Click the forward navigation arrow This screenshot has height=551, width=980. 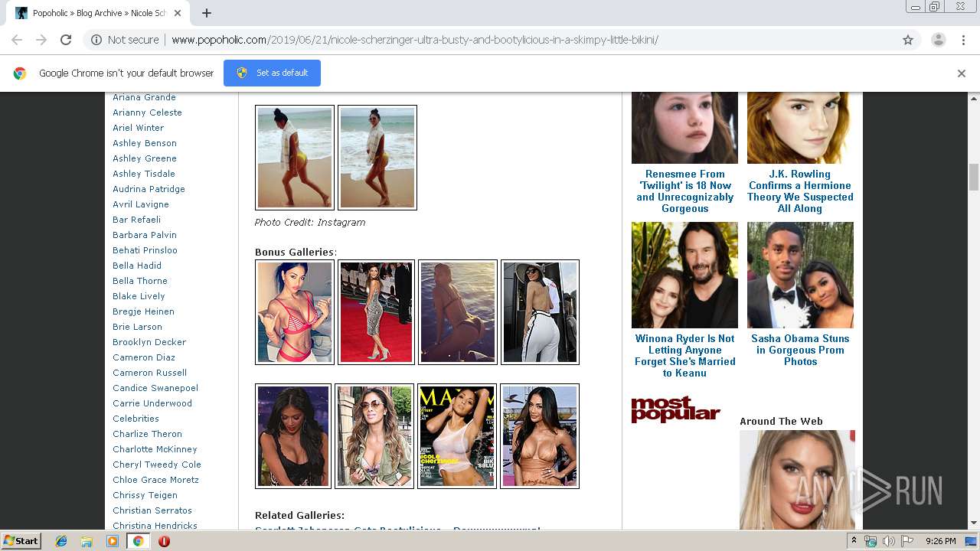point(41,40)
